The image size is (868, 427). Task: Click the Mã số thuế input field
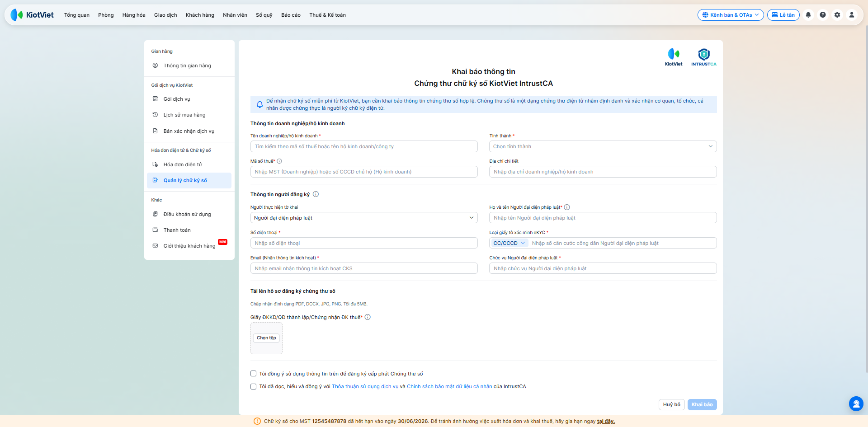click(364, 172)
